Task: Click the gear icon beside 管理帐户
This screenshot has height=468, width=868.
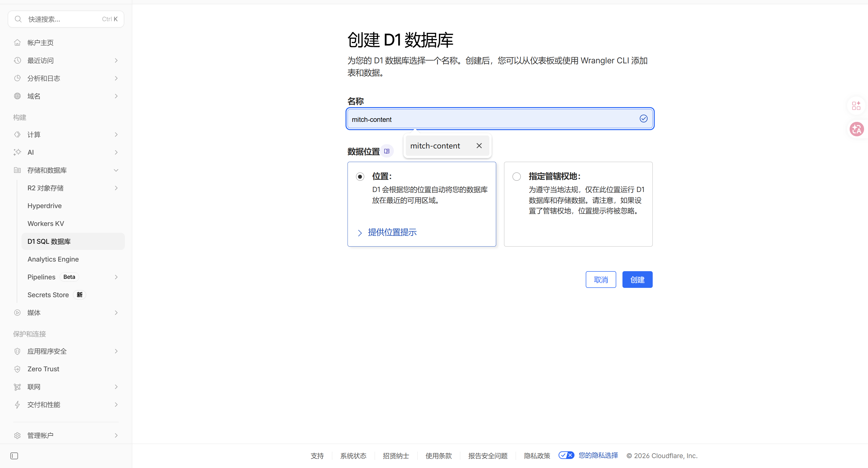Action: 17,436
